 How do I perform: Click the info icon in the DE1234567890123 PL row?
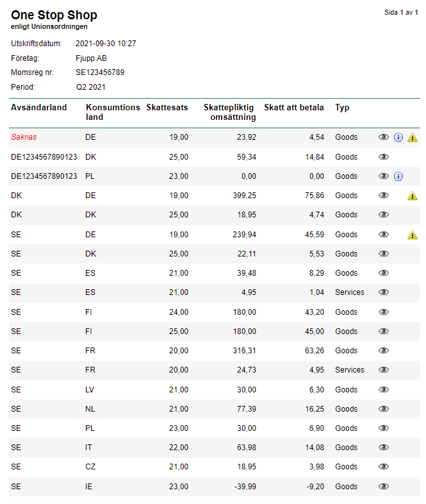coord(398,176)
